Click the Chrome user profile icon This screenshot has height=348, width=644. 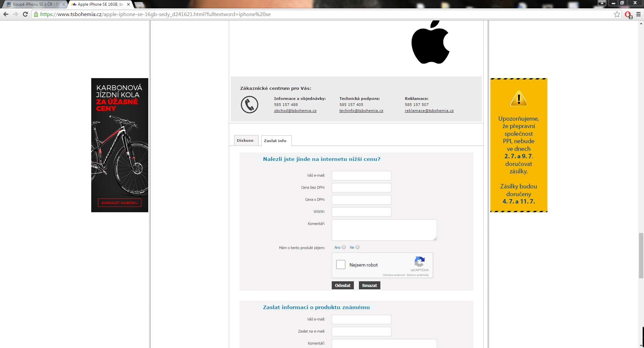pyautogui.click(x=602, y=3)
